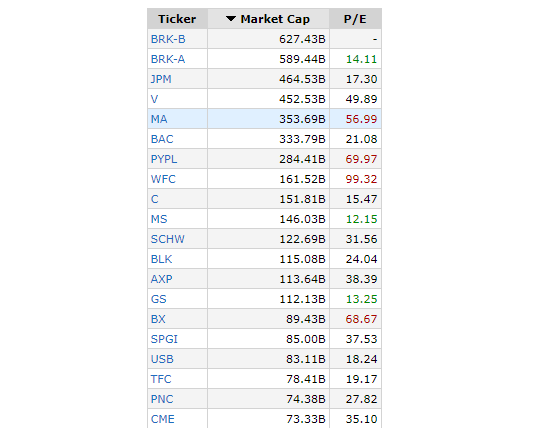The image size is (539, 443).
Task: Sort table by P/E column
Action: (x=355, y=19)
